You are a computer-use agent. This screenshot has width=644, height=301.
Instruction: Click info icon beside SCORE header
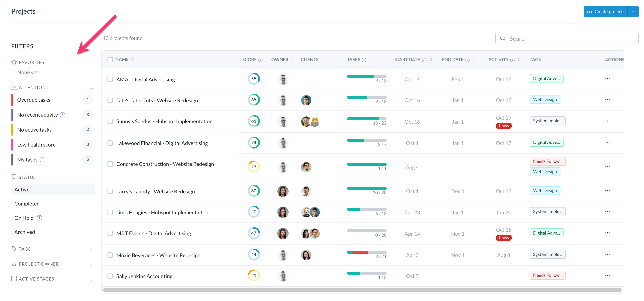260,60
